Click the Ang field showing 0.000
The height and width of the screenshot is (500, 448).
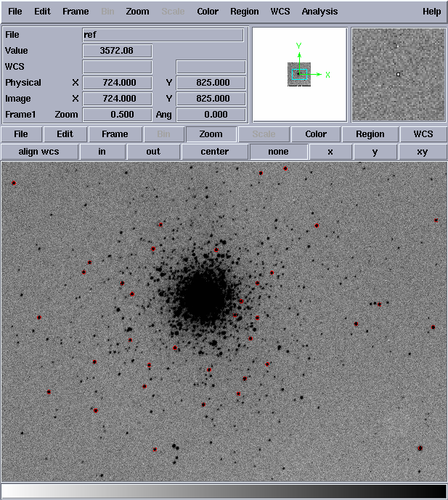click(211, 115)
